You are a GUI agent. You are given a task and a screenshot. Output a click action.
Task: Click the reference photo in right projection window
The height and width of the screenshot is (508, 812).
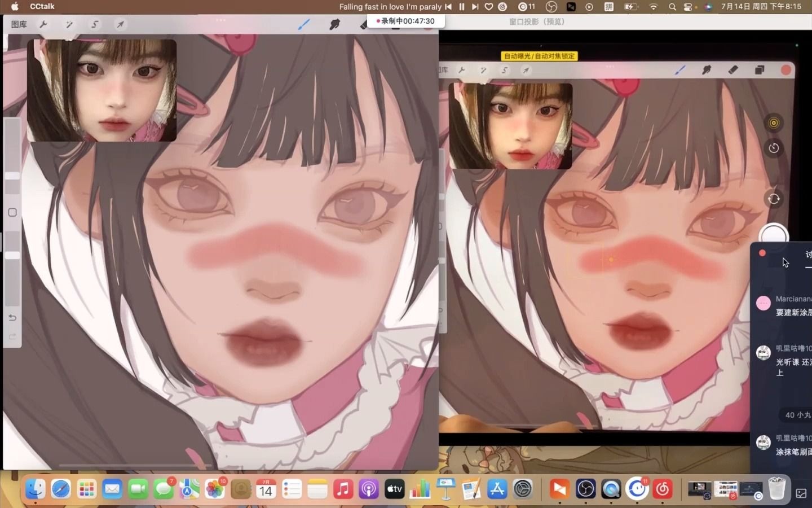(510, 126)
